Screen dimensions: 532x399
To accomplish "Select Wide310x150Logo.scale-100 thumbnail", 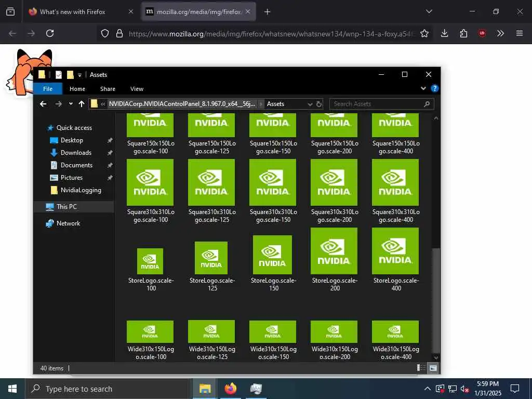I will tap(150, 331).
